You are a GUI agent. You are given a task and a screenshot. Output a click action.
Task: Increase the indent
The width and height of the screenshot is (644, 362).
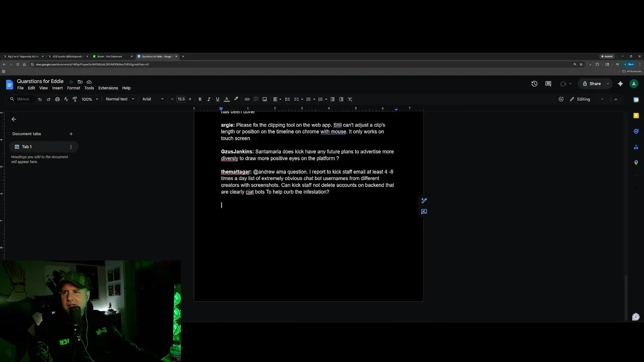pyautogui.click(x=341, y=99)
